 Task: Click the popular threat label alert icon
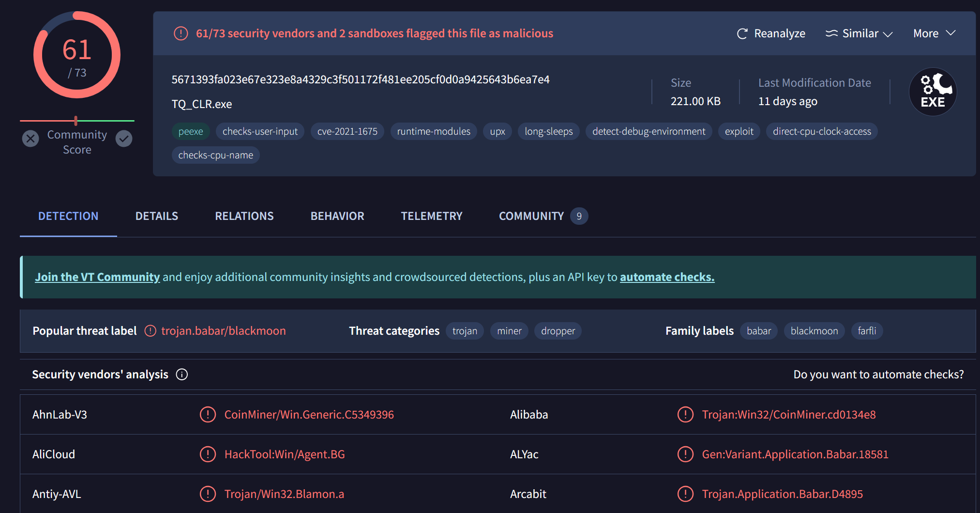pyautogui.click(x=151, y=331)
